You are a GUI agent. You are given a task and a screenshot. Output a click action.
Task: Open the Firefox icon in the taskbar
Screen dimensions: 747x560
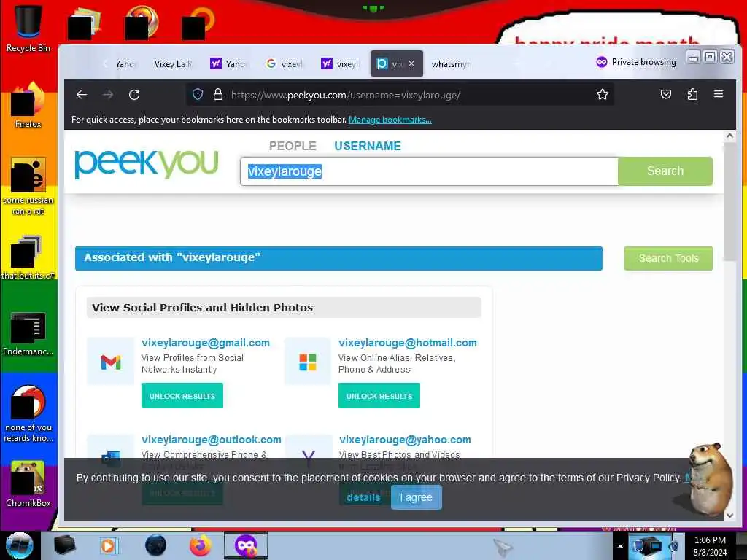coord(200,545)
